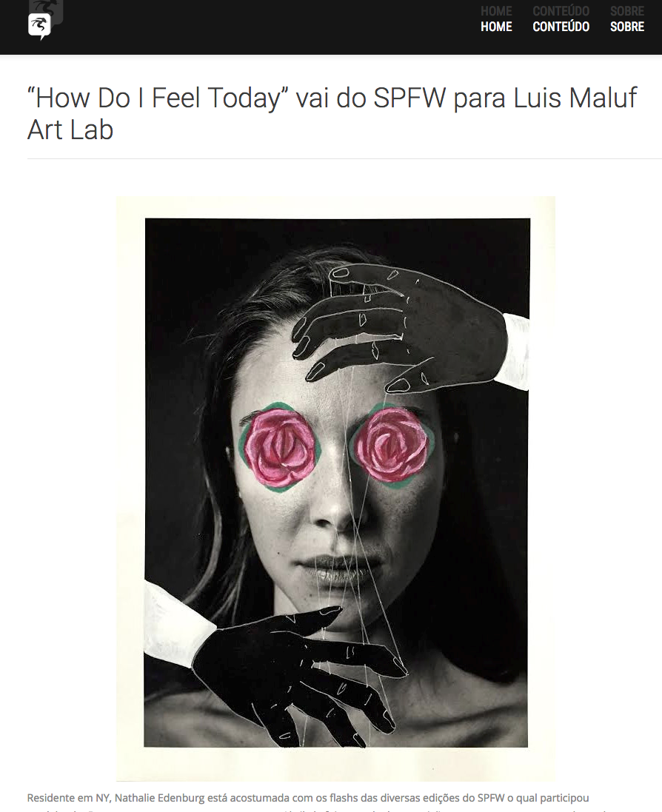Screen dimensions: 662x812
Task: Click the "How Do I Feel Today" article title
Action: click(332, 113)
